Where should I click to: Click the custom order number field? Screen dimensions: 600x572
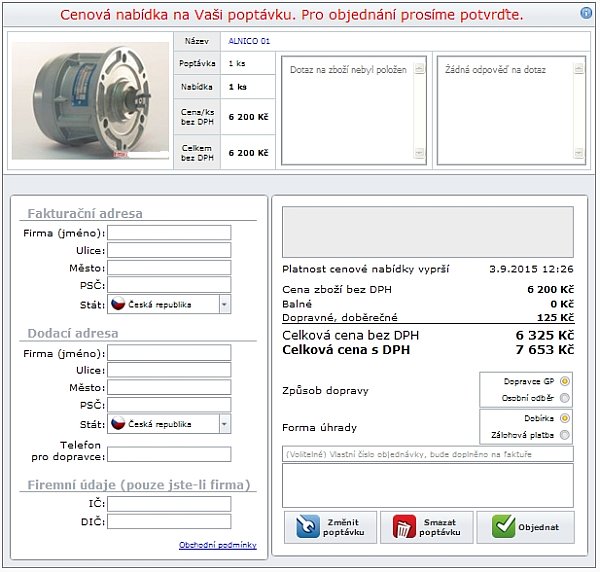(x=427, y=455)
